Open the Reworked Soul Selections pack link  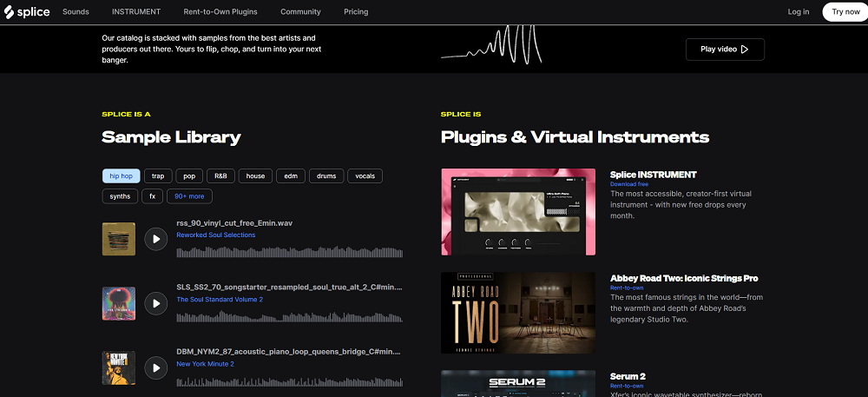click(x=216, y=235)
